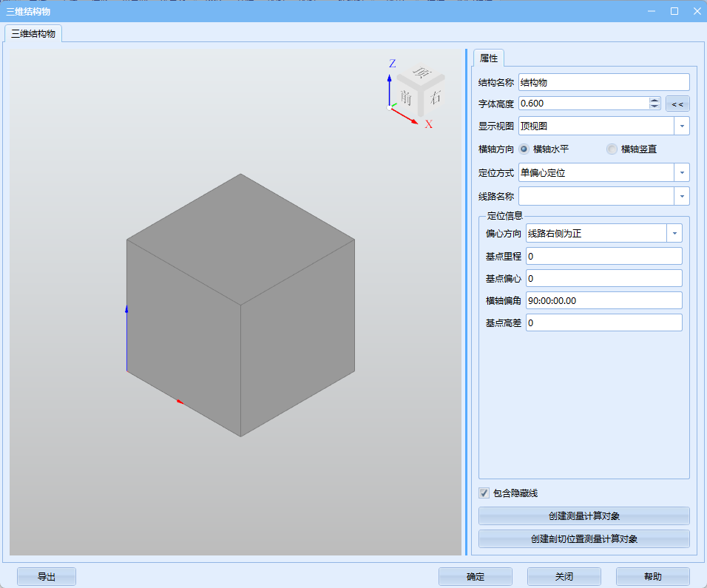707x588 pixels.
Task: Click the right face of the view cube
Action: click(x=436, y=96)
